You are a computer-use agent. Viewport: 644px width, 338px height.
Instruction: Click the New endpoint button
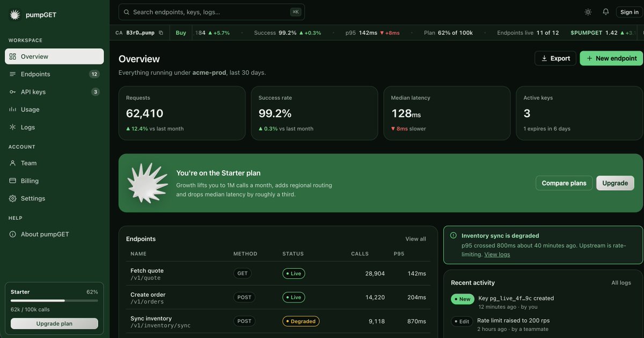pyautogui.click(x=611, y=58)
